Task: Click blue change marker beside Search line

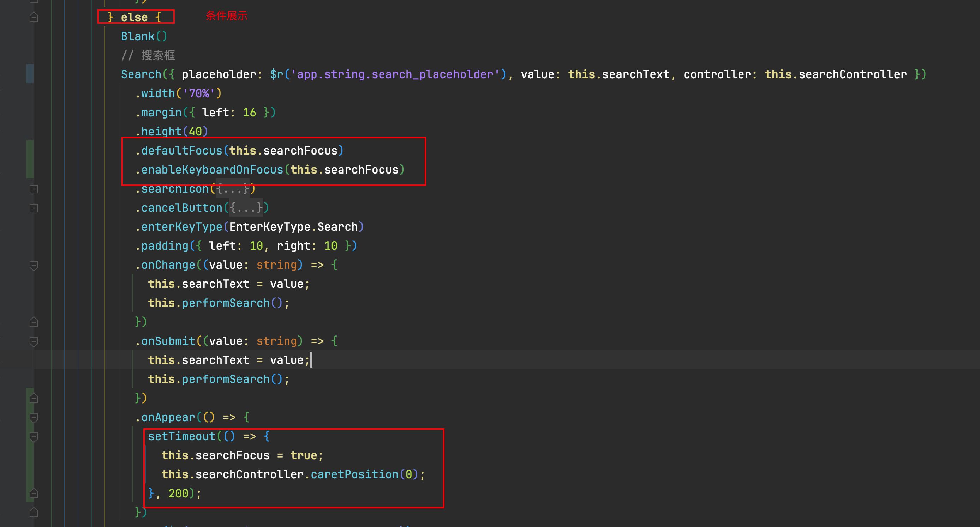Action: pyautogui.click(x=30, y=74)
